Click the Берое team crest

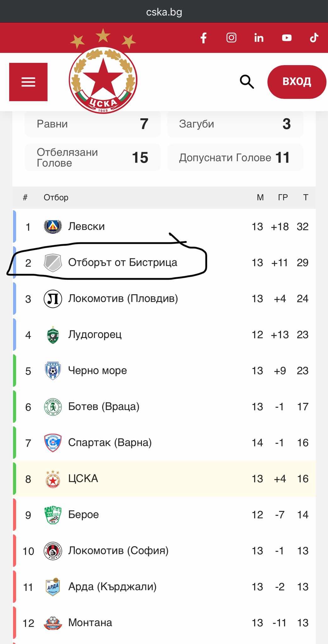pos(53,515)
